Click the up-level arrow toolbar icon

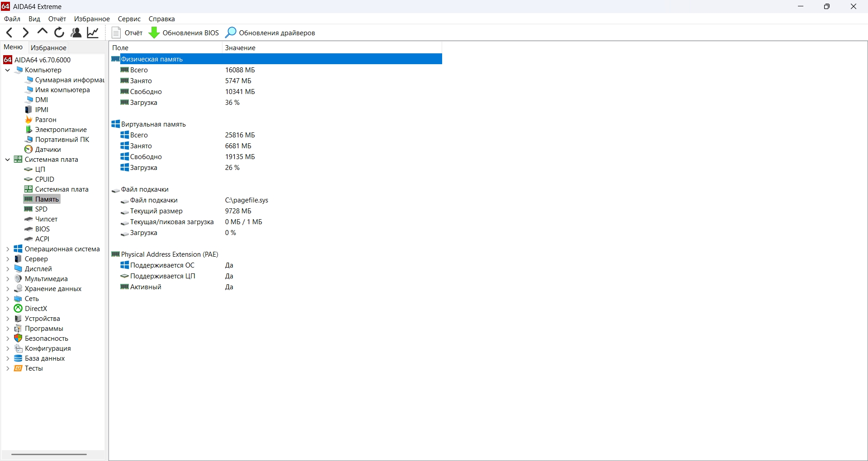pyautogui.click(x=42, y=32)
